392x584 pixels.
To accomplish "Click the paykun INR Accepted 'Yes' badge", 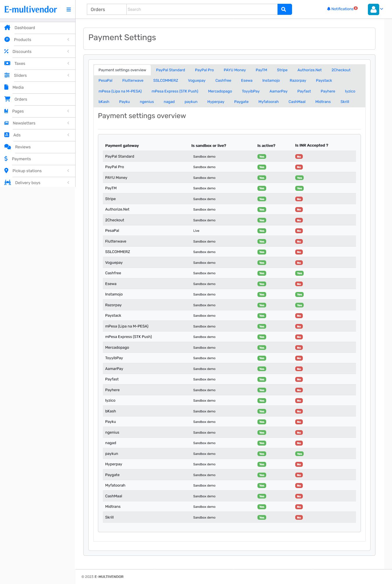I will (299, 454).
